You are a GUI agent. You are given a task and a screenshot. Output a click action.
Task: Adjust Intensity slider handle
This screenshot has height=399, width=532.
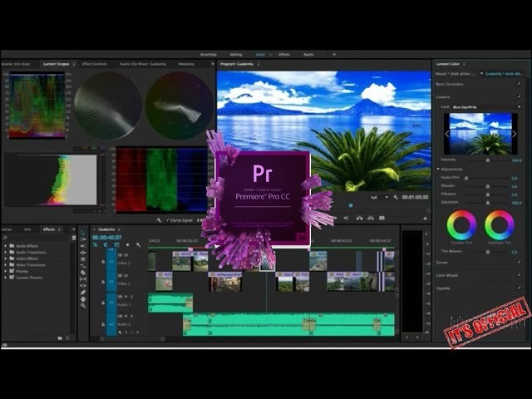[x=488, y=160]
